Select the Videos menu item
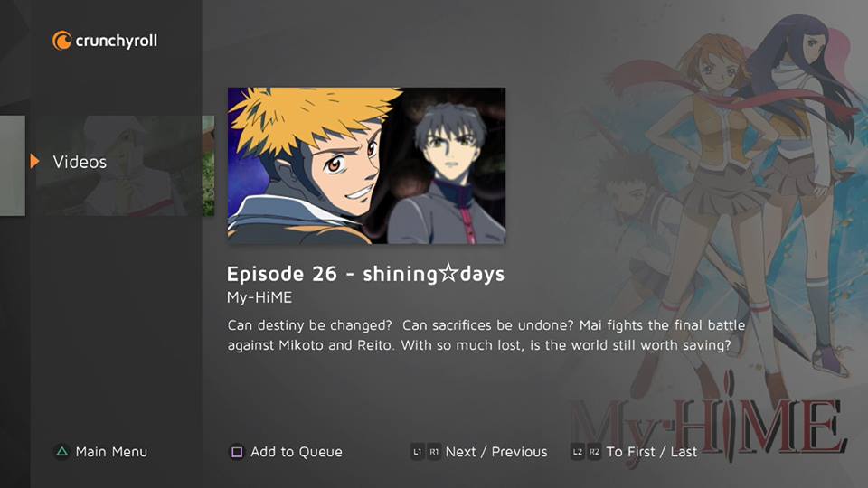868x488 pixels. 80,162
